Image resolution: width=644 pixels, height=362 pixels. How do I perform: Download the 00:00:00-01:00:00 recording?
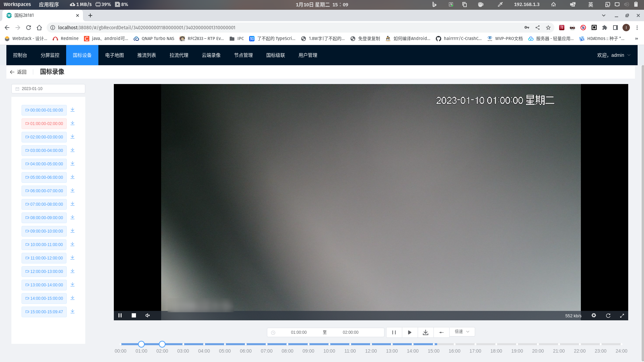tap(73, 110)
